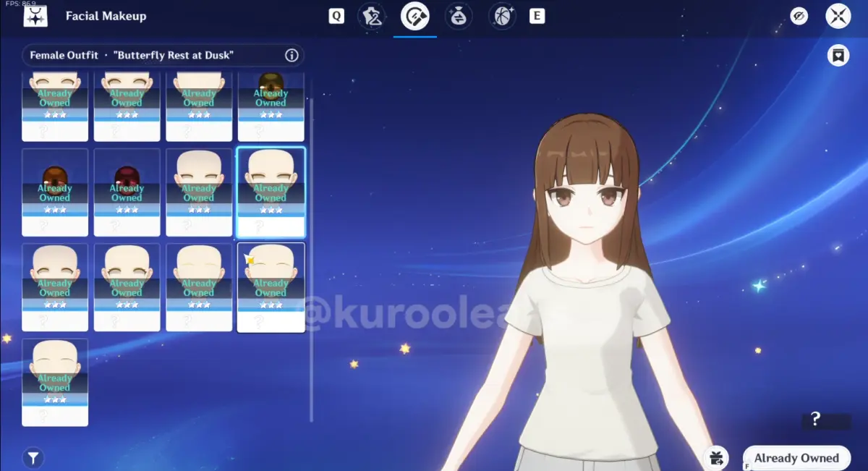Toggle the hide UI eye icon
The height and width of the screenshot is (471, 868).
799,16
